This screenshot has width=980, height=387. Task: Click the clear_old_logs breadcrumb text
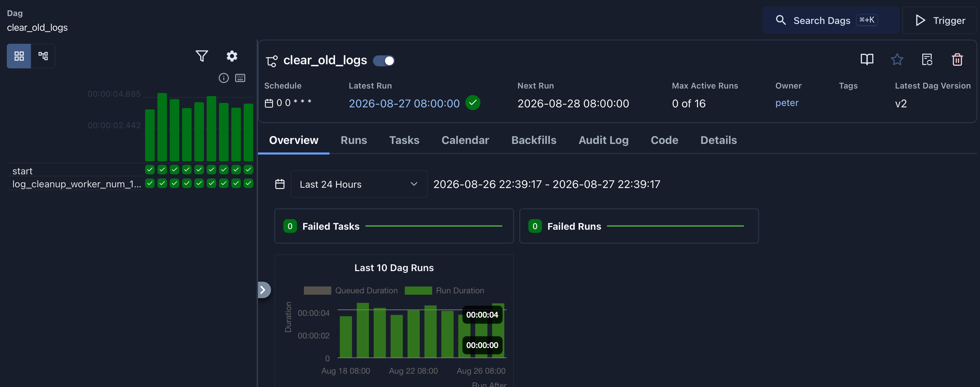(x=37, y=27)
